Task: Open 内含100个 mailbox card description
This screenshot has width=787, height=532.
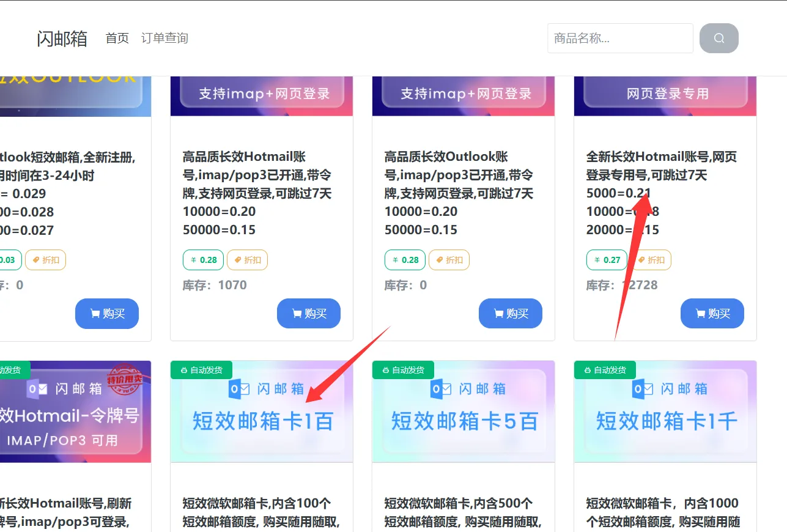Action: tap(261, 512)
